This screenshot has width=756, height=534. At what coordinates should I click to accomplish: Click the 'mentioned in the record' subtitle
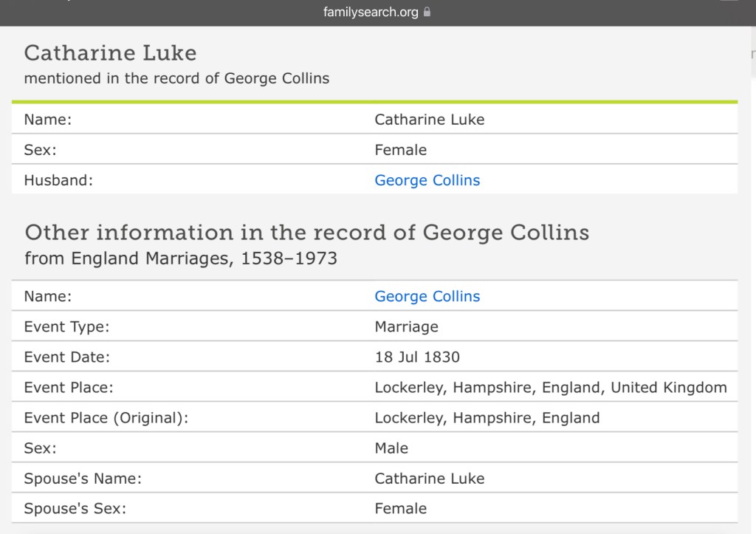pos(176,78)
